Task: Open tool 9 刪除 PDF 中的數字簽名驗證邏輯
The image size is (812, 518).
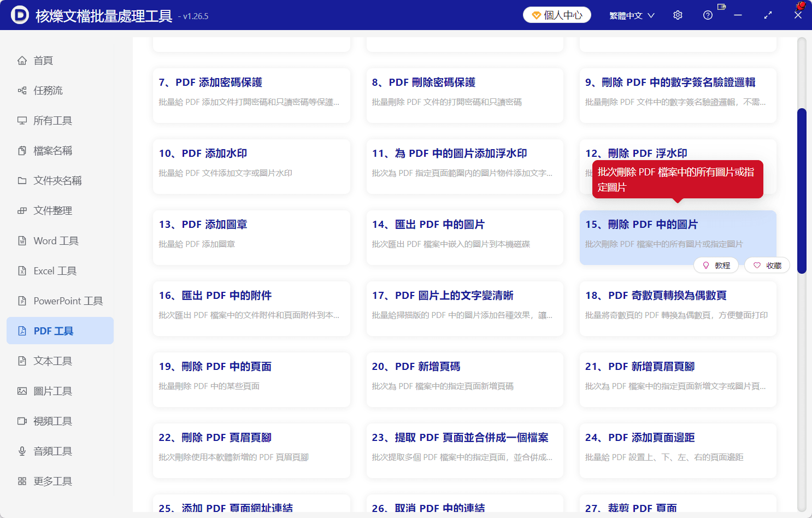Action: 678,96
